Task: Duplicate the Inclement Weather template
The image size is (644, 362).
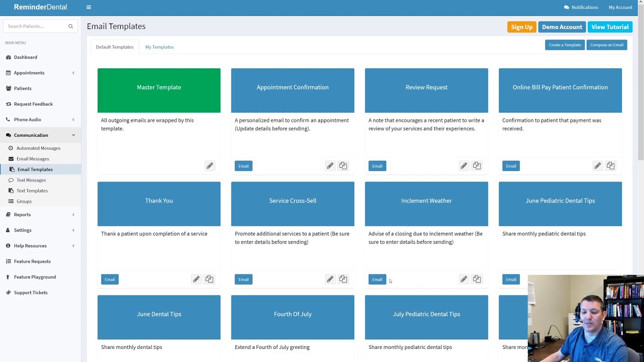Action: [477, 279]
